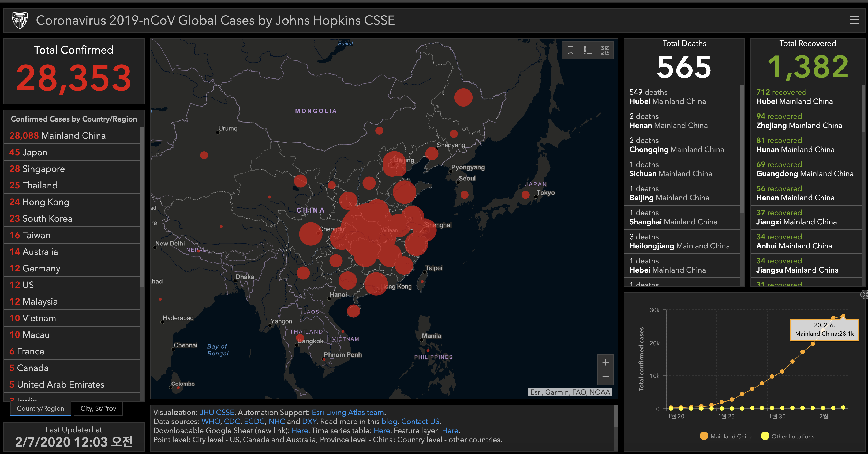Open the Contact US link
The width and height of the screenshot is (868, 454).
420,421
